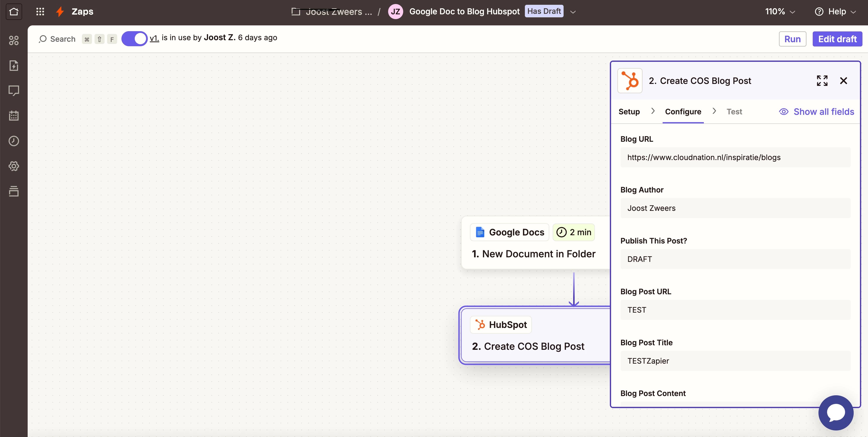The height and width of the screenshot is (437, 868).
Task: Click the Blog Author field
Action: pos(735,208)
